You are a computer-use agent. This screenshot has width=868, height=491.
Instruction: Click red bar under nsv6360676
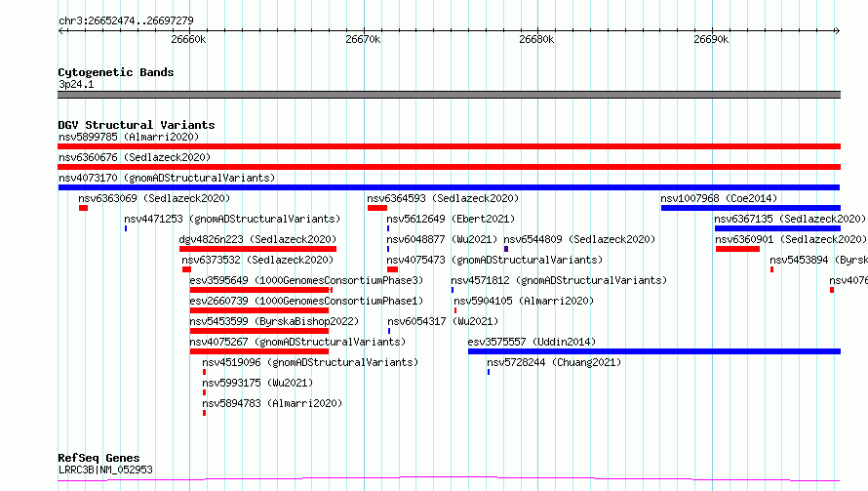(x=449, y=167)
